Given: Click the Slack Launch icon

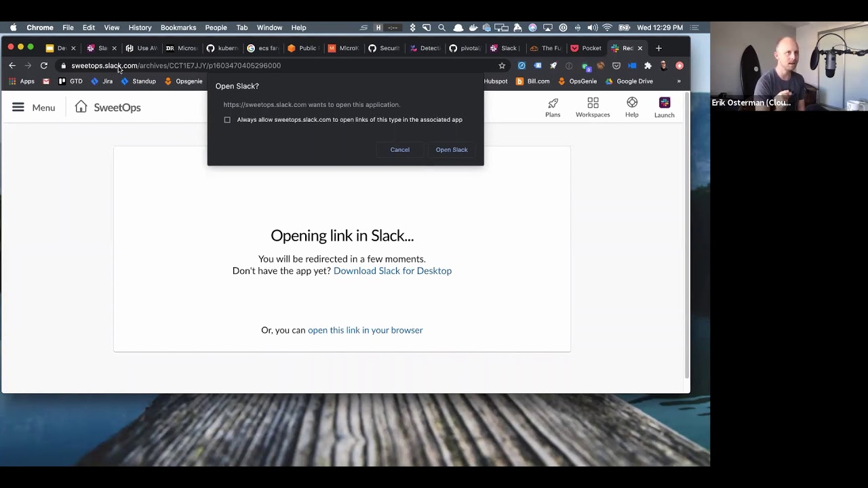Looking at the screenshot, I should [x=665, y=102].
